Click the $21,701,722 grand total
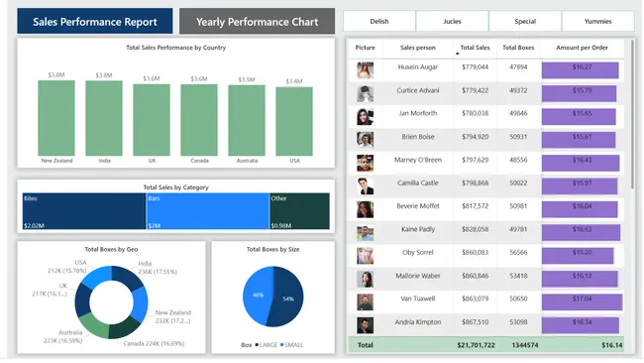The width and height of the screenshot is (644, 363). (x=476, y=345)
